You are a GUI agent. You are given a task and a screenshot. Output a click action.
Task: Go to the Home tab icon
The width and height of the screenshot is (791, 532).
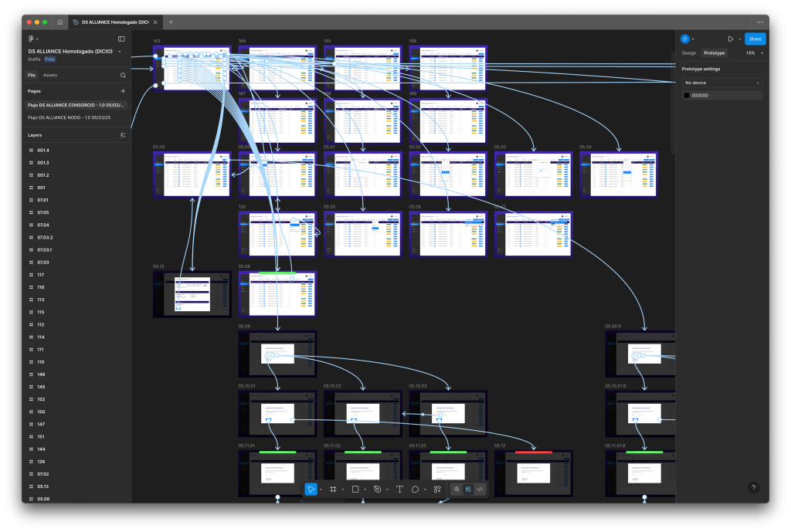tap(60, 22)
